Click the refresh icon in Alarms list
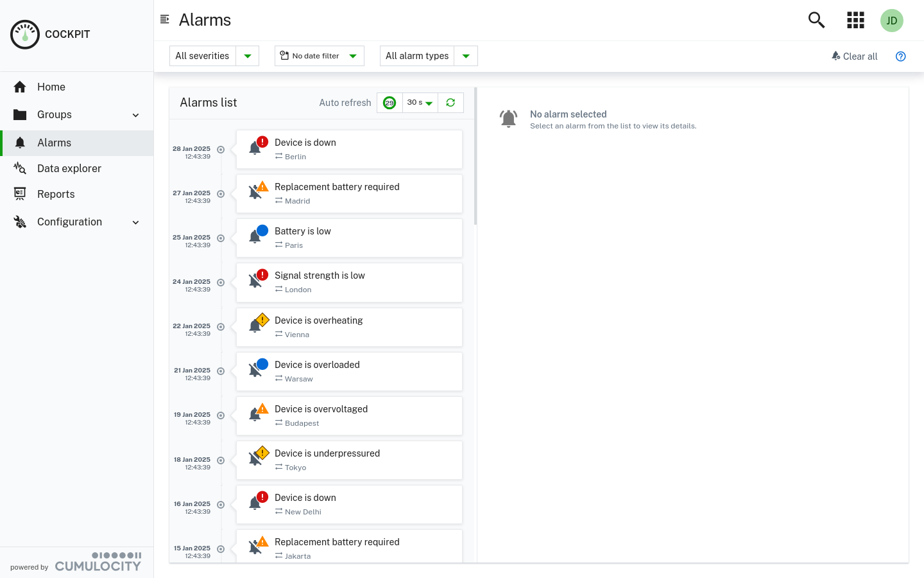 (450, 102)
